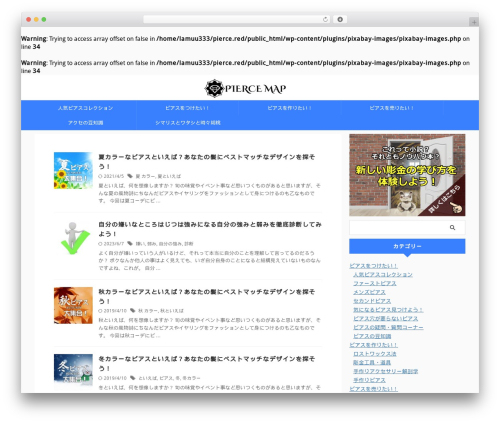
Task: Click tag icon under winter color post
Action: coord(132,378)
